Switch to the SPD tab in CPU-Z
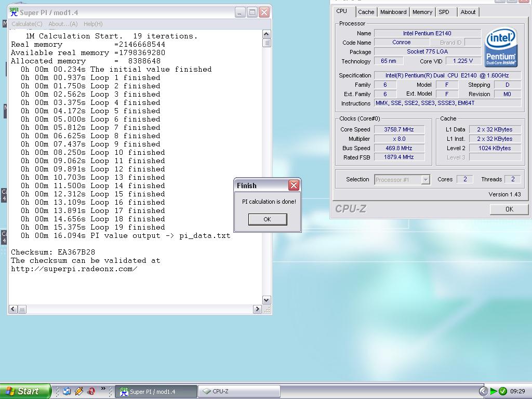Screen dimensions: 532x399 (444, 12)
